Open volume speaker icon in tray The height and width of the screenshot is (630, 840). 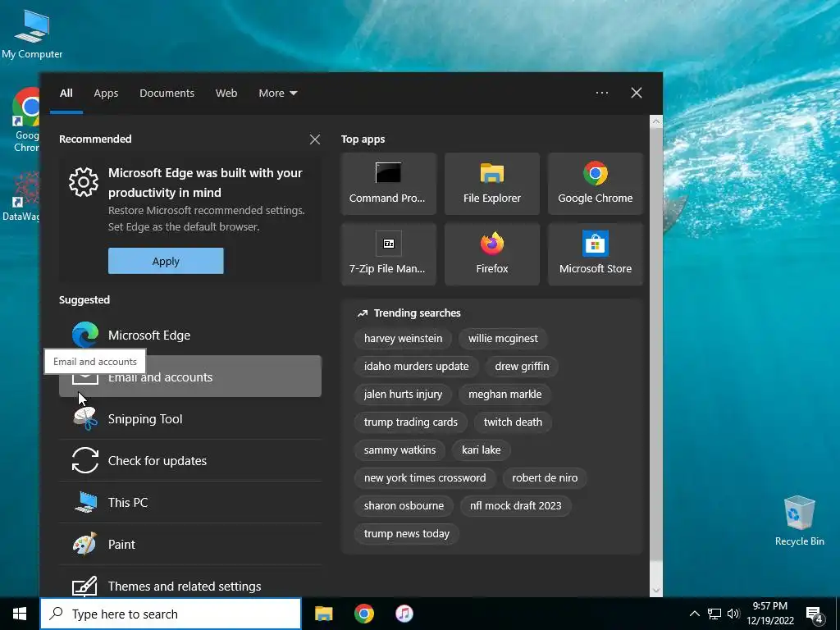(x=733, y=614)
